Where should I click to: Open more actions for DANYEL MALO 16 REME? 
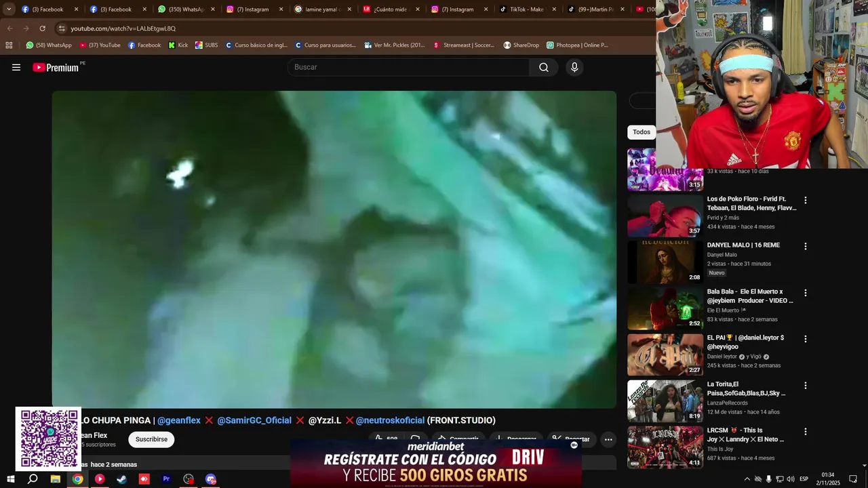(x=806, y=246)
